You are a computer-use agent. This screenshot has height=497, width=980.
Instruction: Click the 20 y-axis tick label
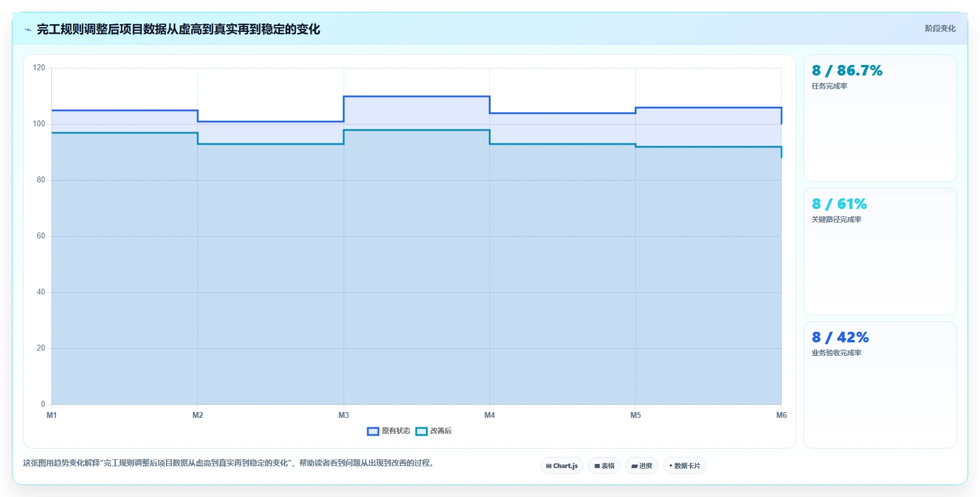(41, 348)
